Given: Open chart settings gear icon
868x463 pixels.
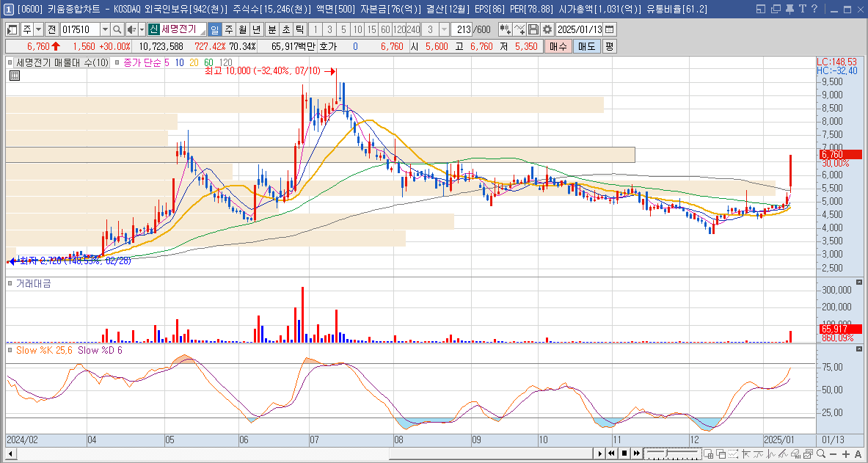Looking at the screenshot, I should click(547, 29).
